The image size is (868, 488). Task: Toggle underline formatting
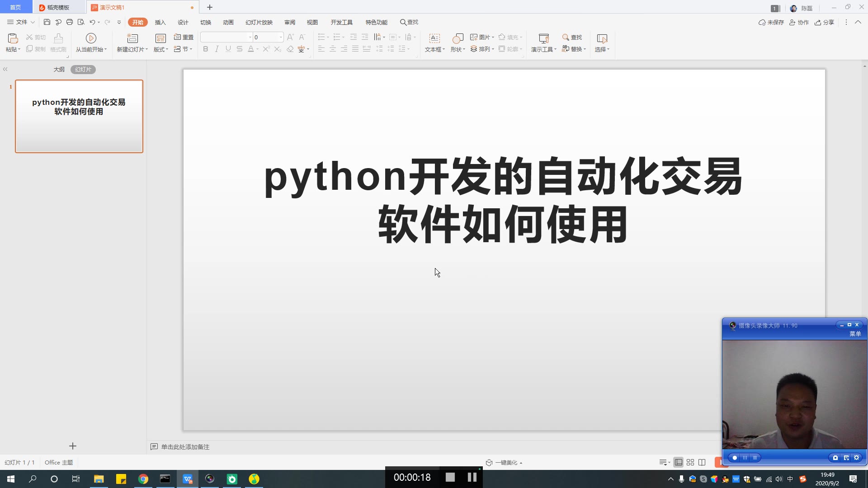click(x=228, y=49)
